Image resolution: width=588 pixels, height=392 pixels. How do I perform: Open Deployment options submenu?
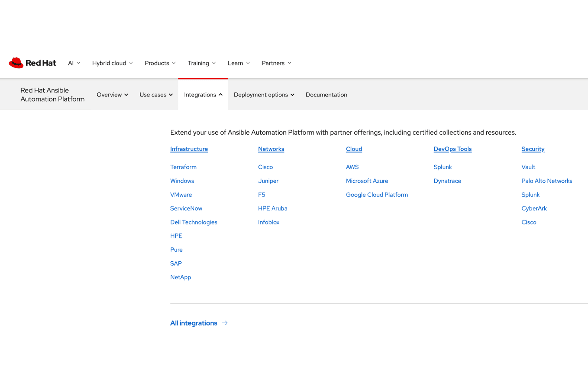[x=264, y=95]
